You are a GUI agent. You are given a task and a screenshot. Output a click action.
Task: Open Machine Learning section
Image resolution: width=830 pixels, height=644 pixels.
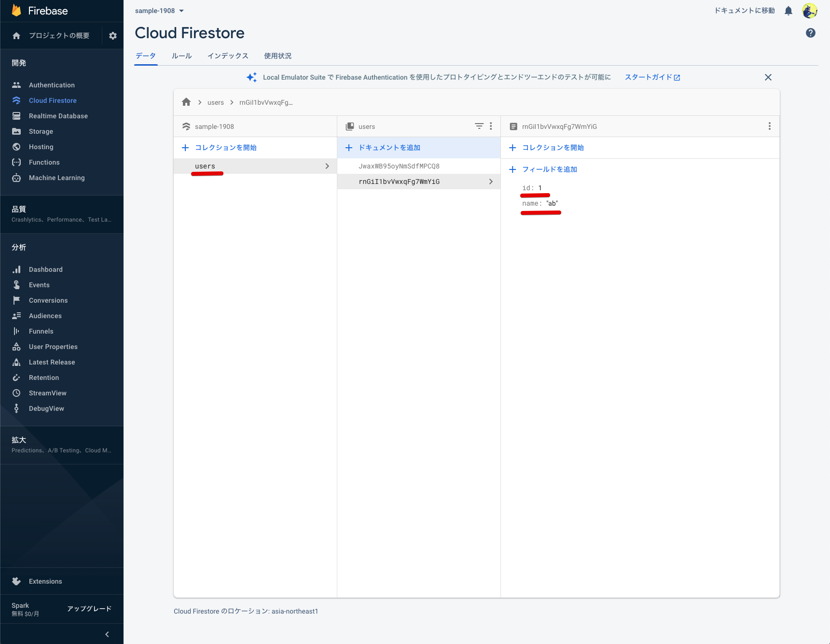57,178
